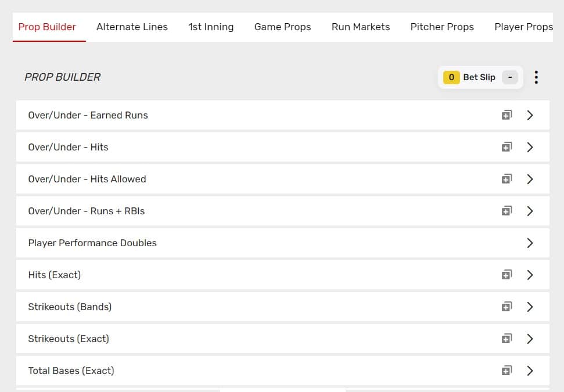564x392 pixels.
Task: Expand the Over/Under - Hits market
Action: 530,147
